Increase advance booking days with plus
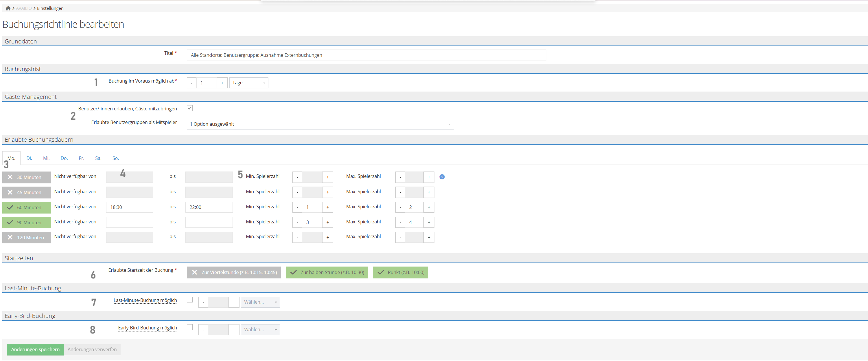 click(x=222, y=83)
